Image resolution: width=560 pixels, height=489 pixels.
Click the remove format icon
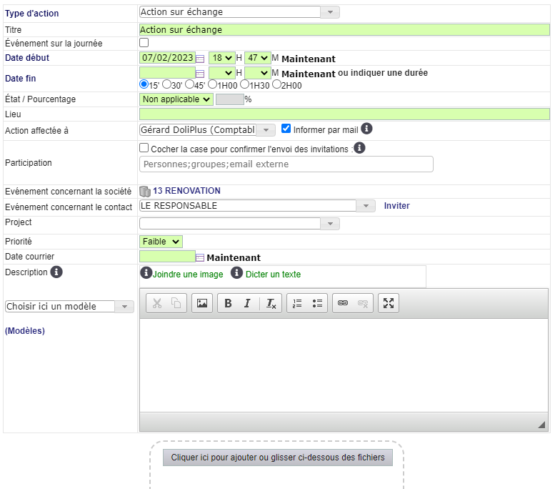click(x=271, y=304)
